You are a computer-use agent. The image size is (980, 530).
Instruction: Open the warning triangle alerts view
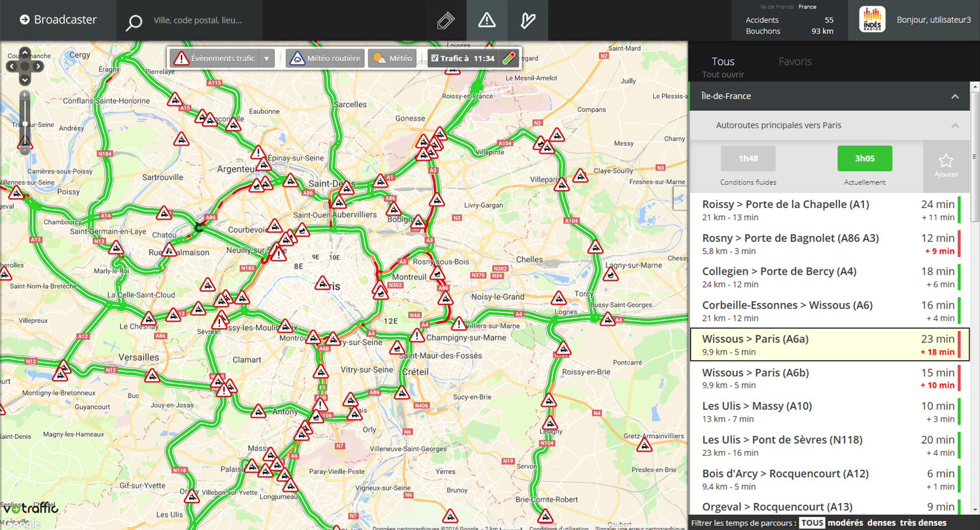486,21
